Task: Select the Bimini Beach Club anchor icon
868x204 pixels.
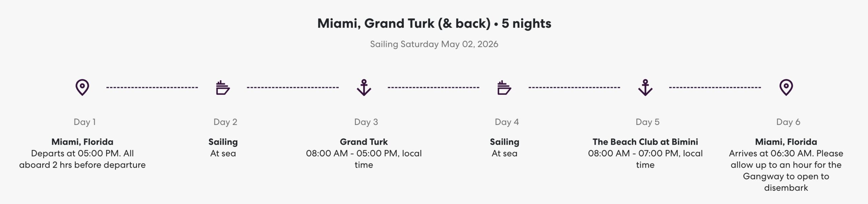Action: (645, 88)
